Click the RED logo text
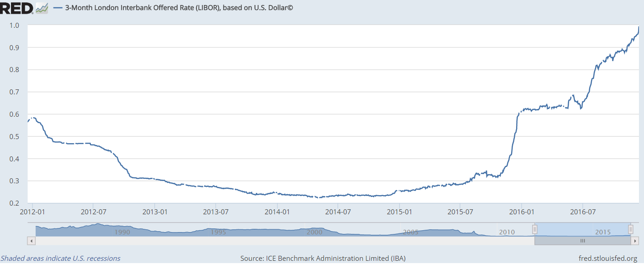The width and height of the screenshot is (644, 264). click(16, 7)
